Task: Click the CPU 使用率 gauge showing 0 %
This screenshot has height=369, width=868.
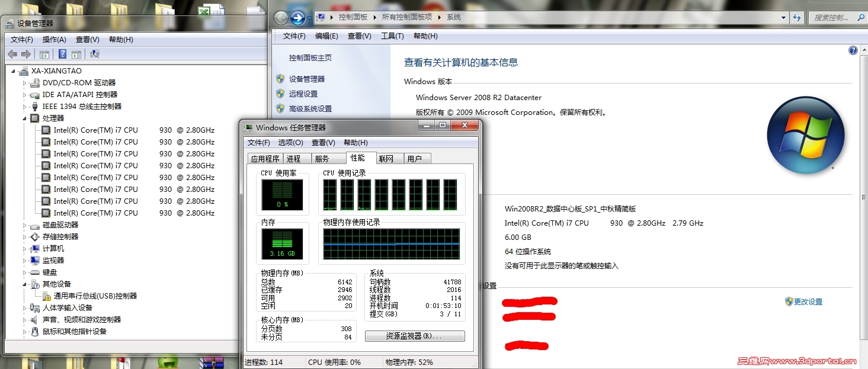Action: [x=283, y=195]
